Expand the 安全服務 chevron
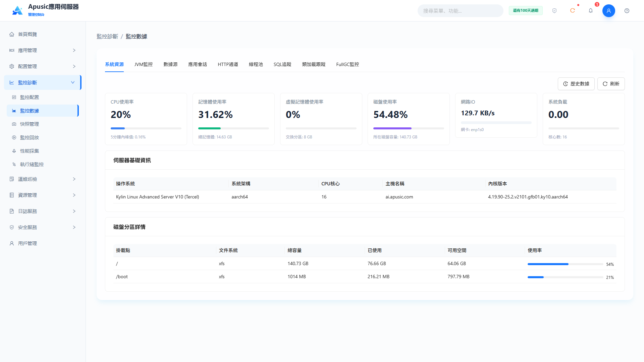The height and width of the screenshot is (362, 644). (74, 227)
